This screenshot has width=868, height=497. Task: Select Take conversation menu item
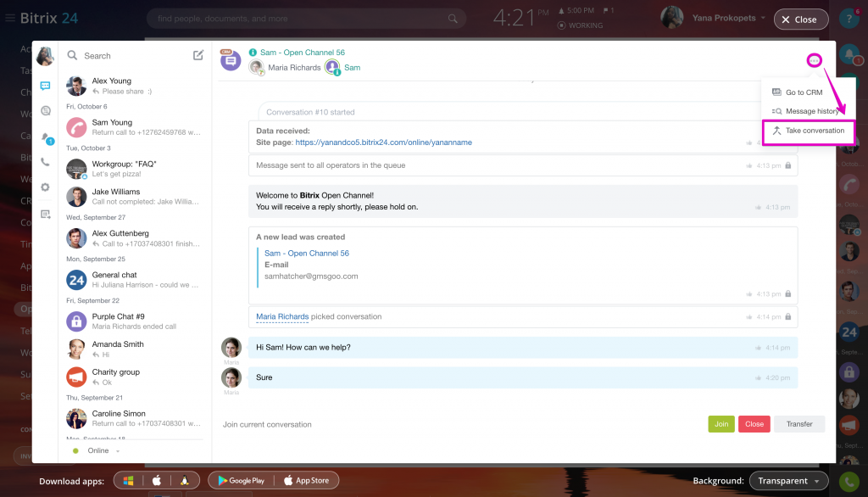click(808, 131)
